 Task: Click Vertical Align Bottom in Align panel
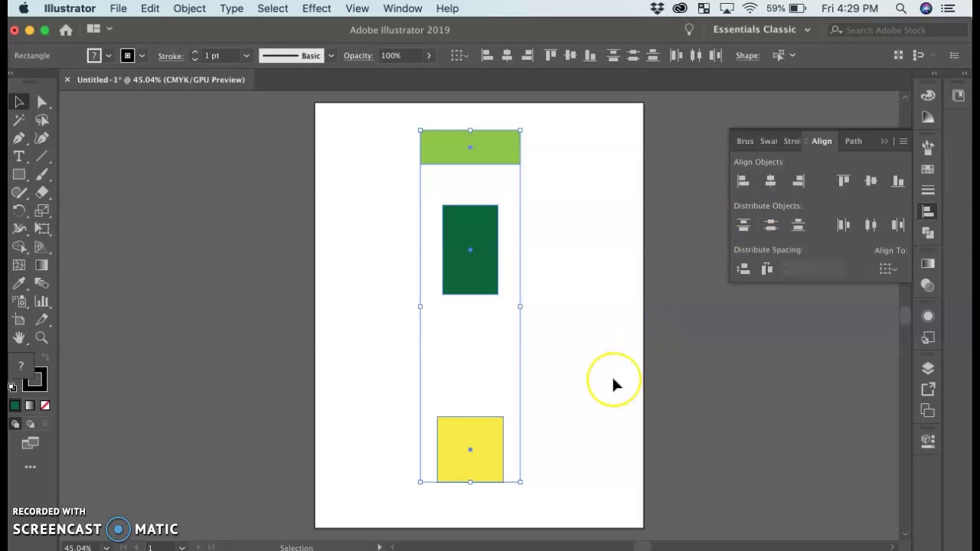click(x=898, y=181)
